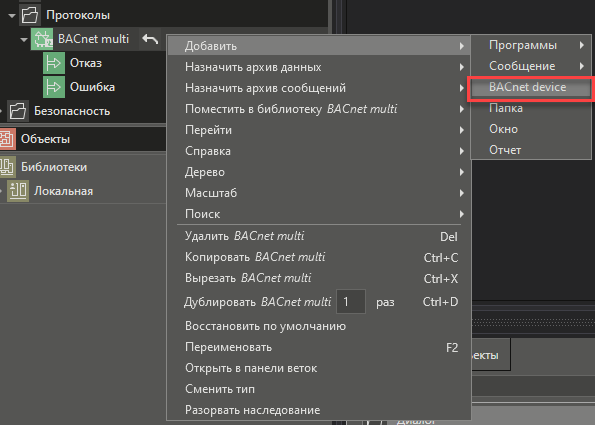Select Разорвать наследование menu entry

tap(319, 410)
